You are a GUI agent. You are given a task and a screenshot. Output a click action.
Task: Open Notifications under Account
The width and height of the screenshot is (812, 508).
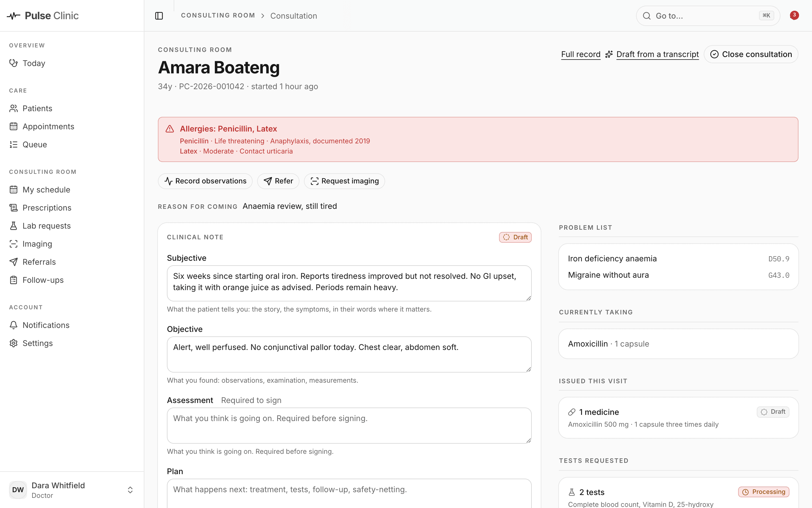pyautogui.click(x=72, y=325)
